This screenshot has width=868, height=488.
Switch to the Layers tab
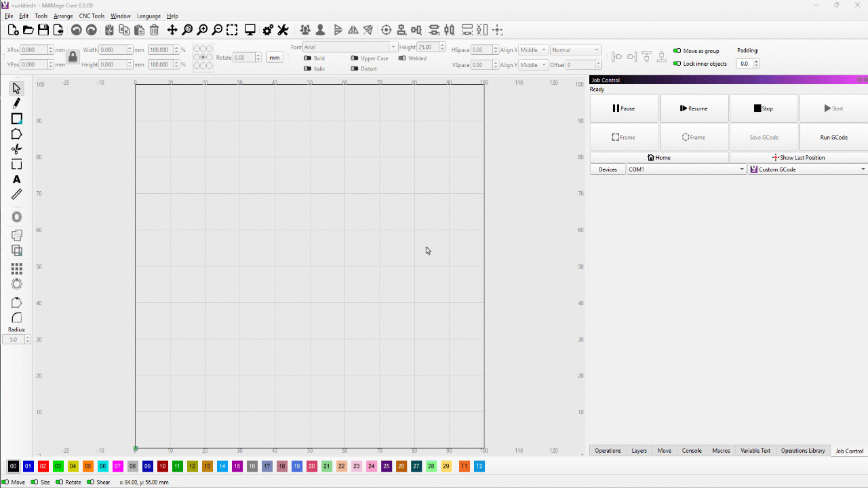639,451
